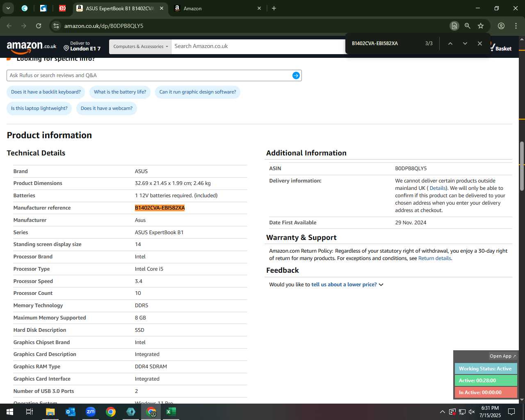
Task: Click the highlighted B1402CVA-EBI582XA reference
Action: [x=160, y=208]
